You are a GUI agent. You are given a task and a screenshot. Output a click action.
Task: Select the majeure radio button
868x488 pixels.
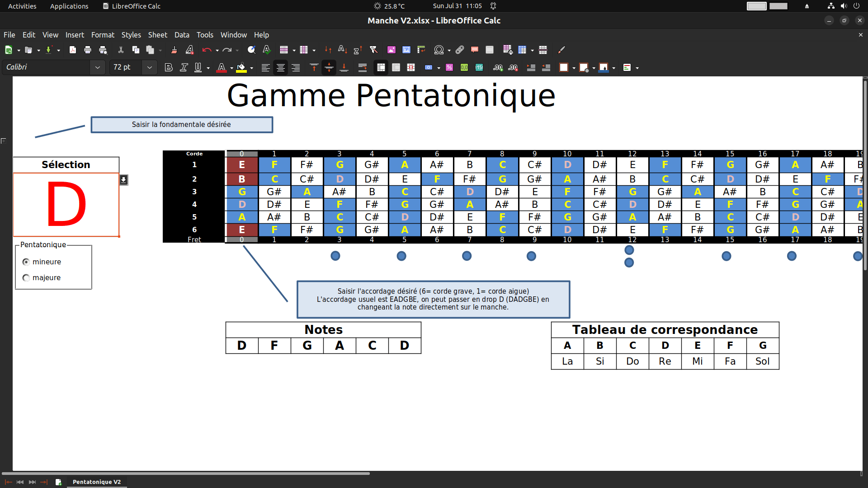(26, 278)
